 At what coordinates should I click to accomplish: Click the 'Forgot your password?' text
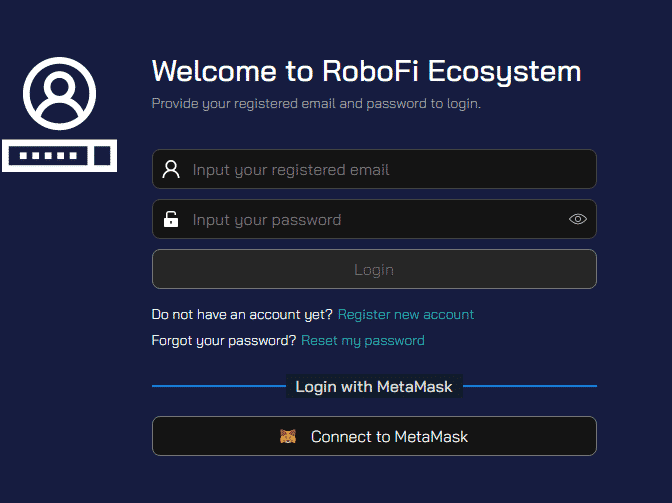224,341
